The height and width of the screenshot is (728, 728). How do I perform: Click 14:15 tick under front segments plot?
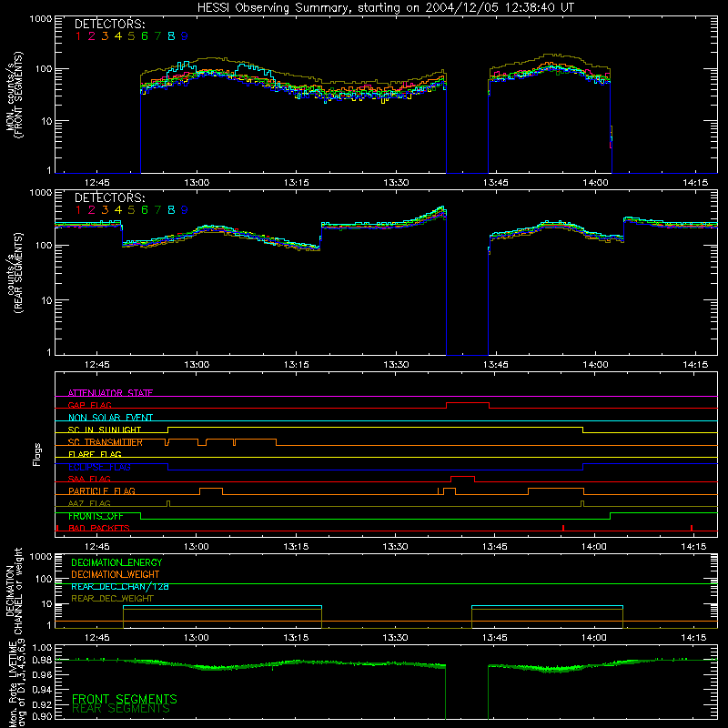(x=695, y=183)
